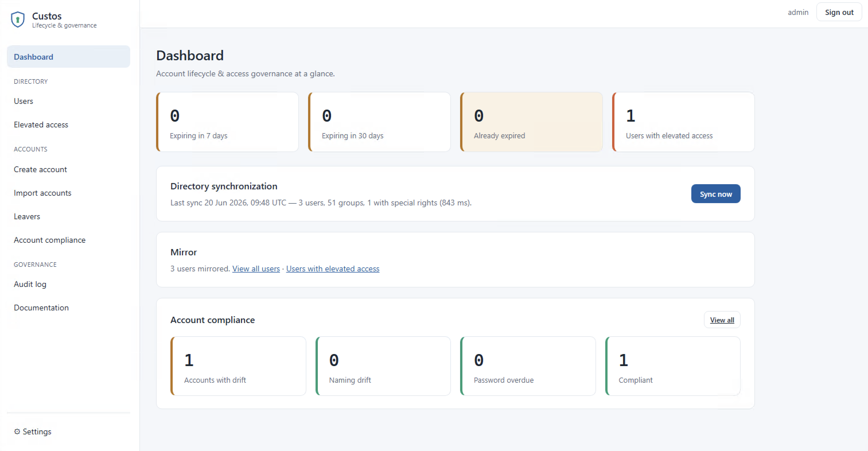868x451 pixels.
Task: Select the Users with elevated access stat card
Action: coord(683,122)
